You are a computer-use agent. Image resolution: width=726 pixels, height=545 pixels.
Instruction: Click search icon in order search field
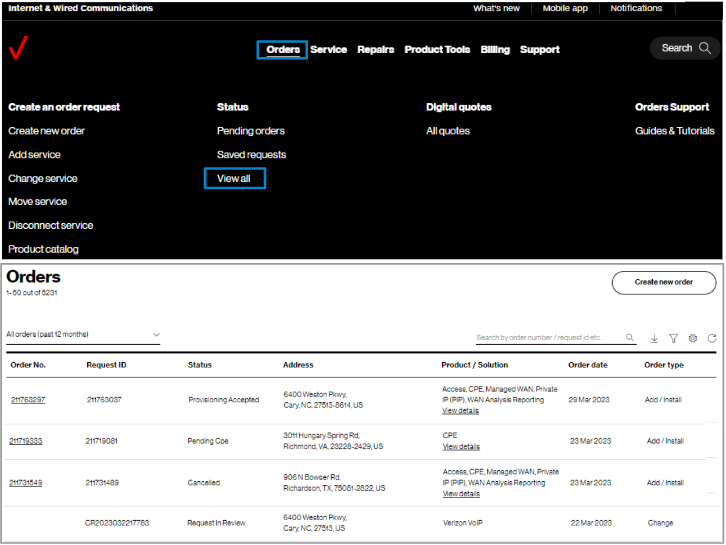[630, 338]
